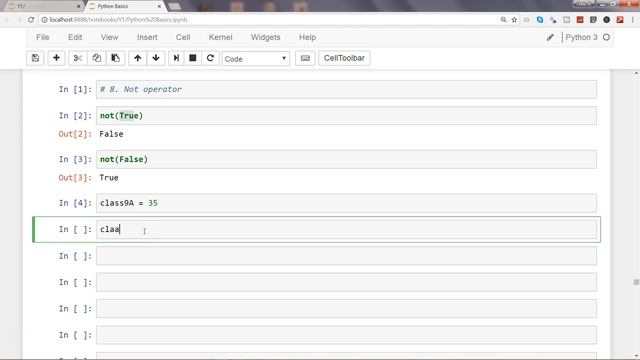Move the selected cell down with the arrow

[x=156, y=58]
